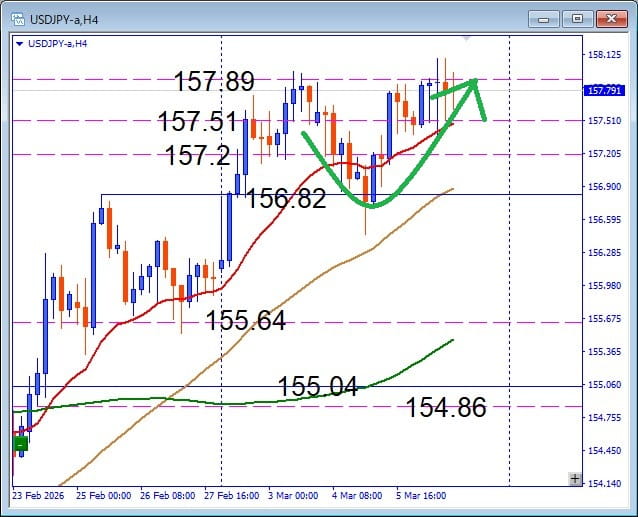Click the current price tag 157.791
The width and height of the screenshot is (638, 517).
[x=604, y=90]
